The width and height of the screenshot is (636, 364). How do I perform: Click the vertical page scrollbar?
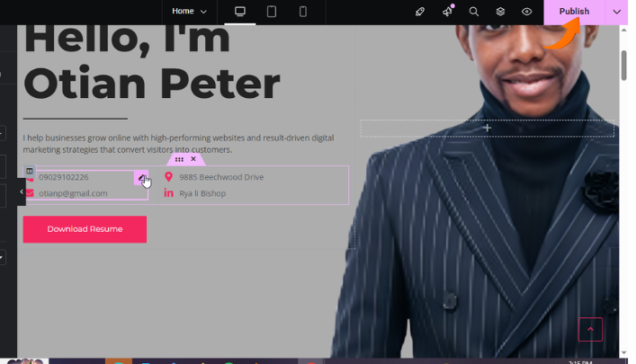click(x=624, y=65)
